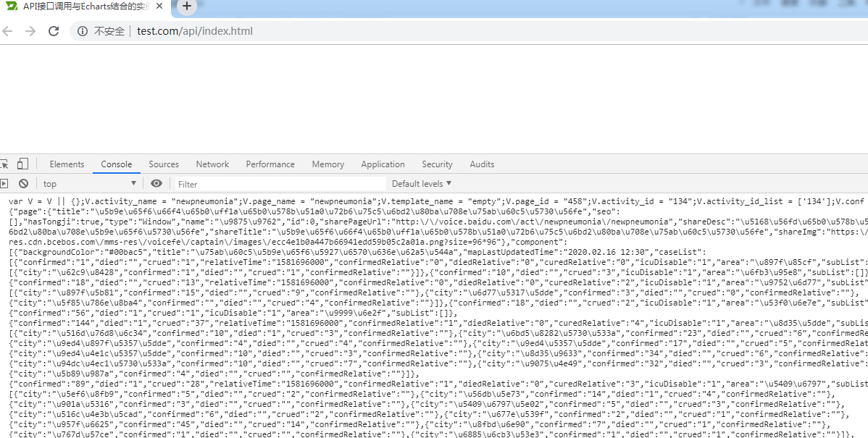Activate the DevTools inspect element picker
The width and height of the screenshot is (868, 438).
[4, 164]
